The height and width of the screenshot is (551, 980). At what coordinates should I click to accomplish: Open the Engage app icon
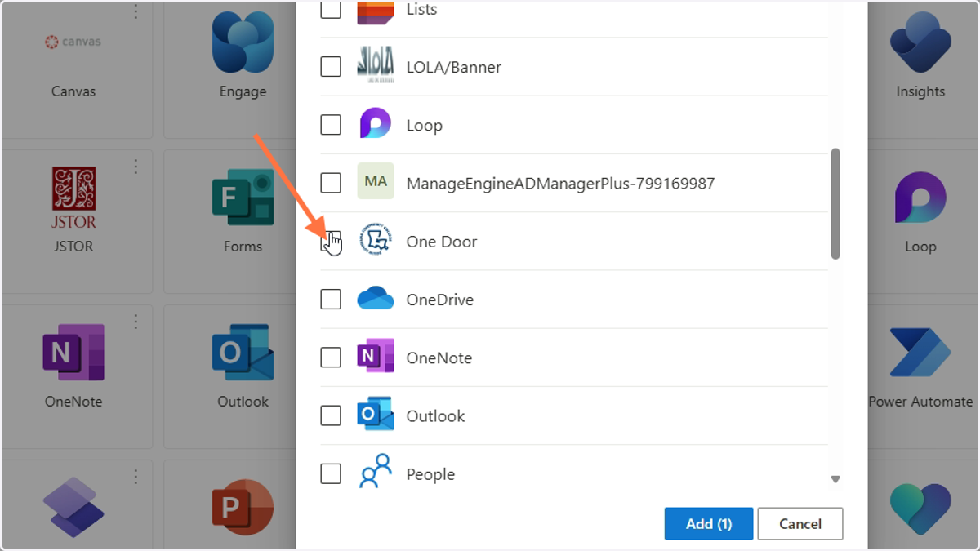243,42
